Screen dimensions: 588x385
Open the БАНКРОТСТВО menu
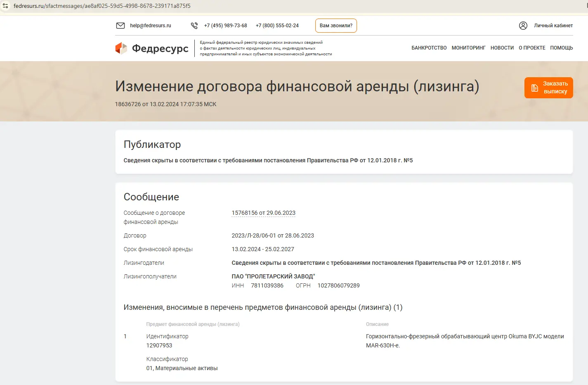pos(429,48)
